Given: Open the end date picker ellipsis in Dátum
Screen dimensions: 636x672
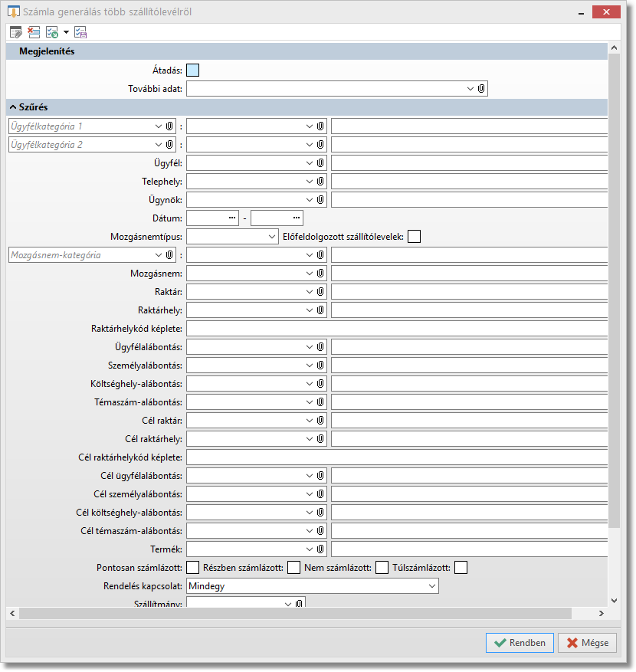Looking at the screenshot, I should [296, 218].
